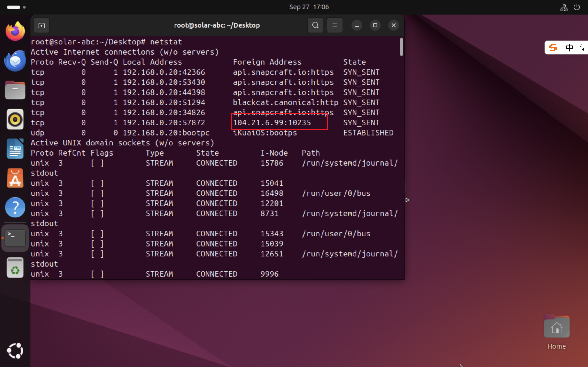
Task: Open a new terminal tab
Action: (x=41, y=25)
